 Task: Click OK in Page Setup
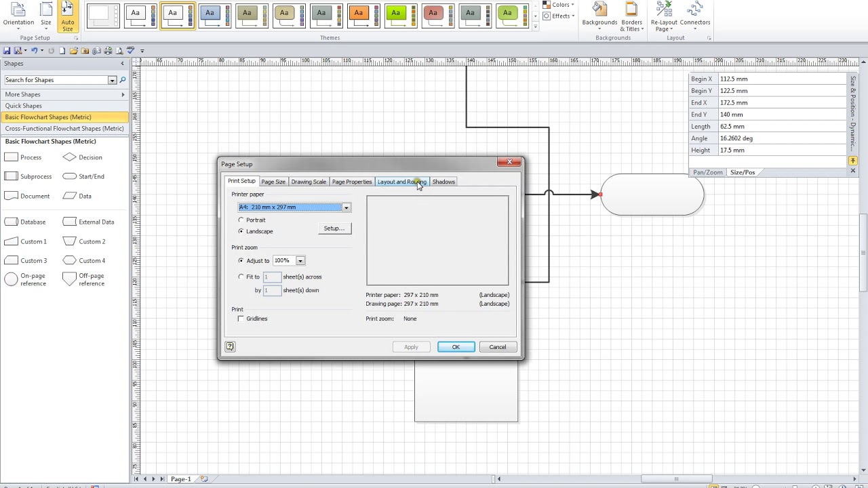click(x=456, y=347)
